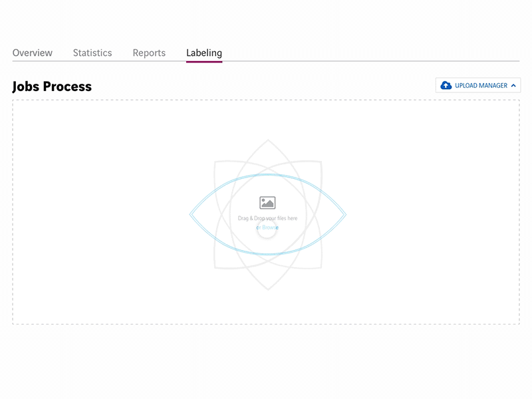
Task: Collapse the Upload Manager chevron
Action: point(513,86)
